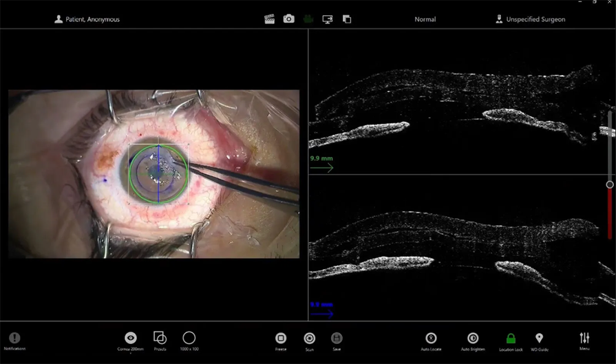Image resolution: width=616 pixels, height=364 pixels.
Task: Open the WD Guide
Action: (539, 339)
